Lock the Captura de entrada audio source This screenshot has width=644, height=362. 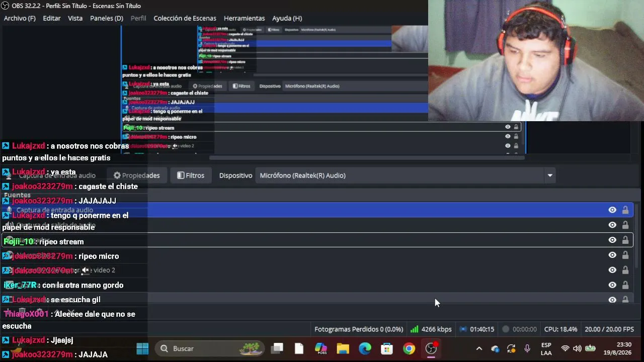coord(625,210)
